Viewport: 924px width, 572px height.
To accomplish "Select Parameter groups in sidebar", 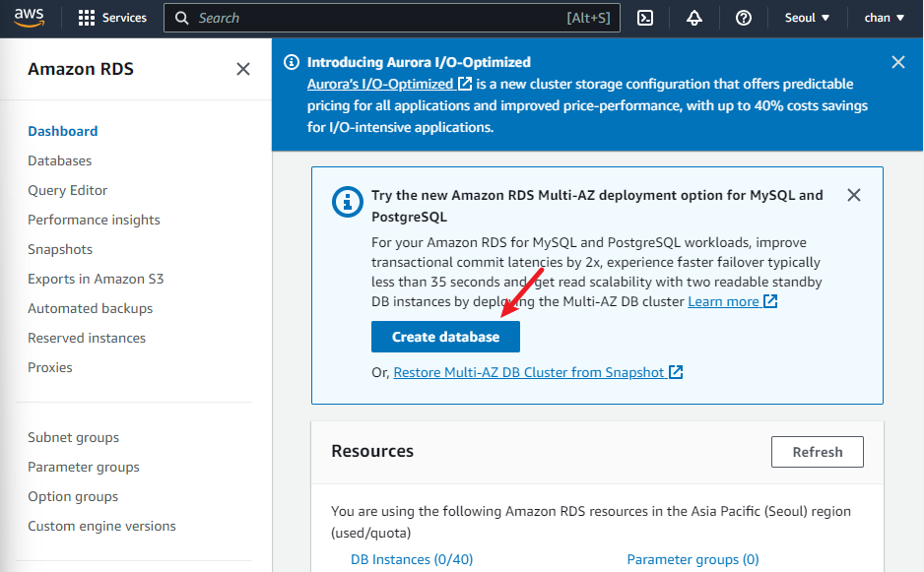I will pyautogui.click(x=84, y=467).
